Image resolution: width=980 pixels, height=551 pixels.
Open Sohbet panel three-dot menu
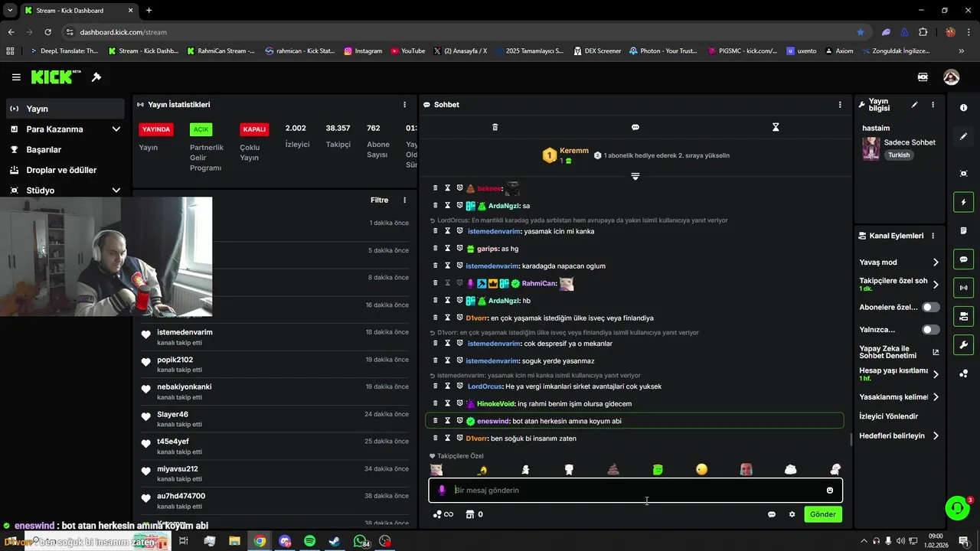pyautogui.click(x=840, y=105)
